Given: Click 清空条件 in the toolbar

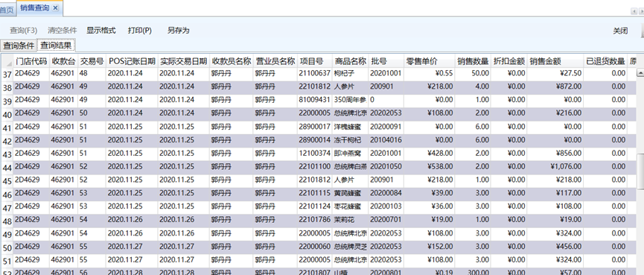Looking at the screenshot, I should (x=62, y=31).
